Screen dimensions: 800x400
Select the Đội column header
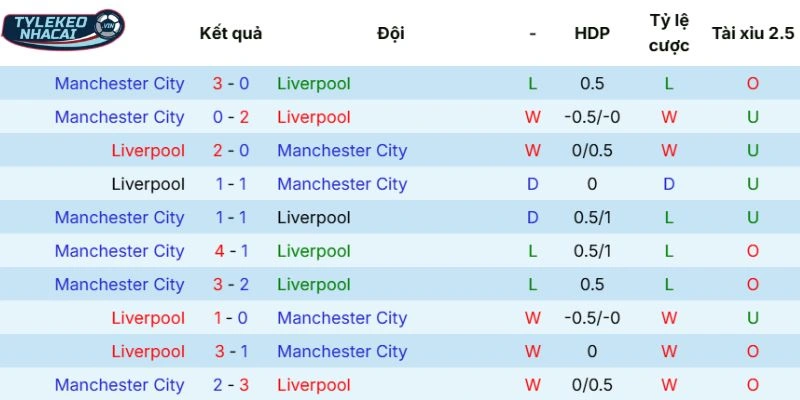point(391,33)
